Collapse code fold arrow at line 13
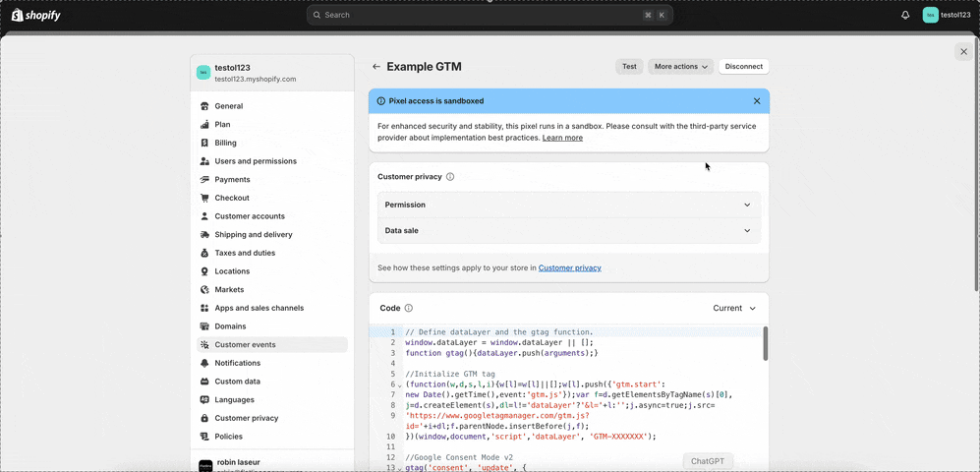This screenshot has width=980, height=472. point(400,468)
